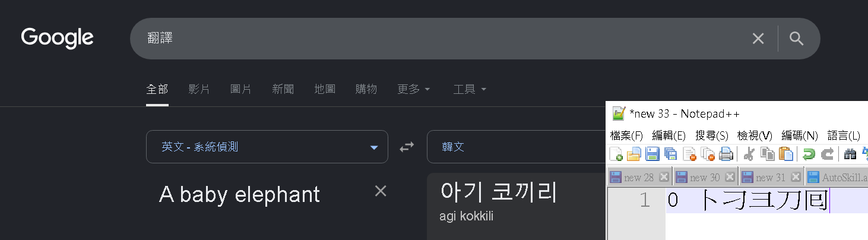
Task: Expand the 英文 - 系統偵測 source language dropdown
Action: coord(267,147)
